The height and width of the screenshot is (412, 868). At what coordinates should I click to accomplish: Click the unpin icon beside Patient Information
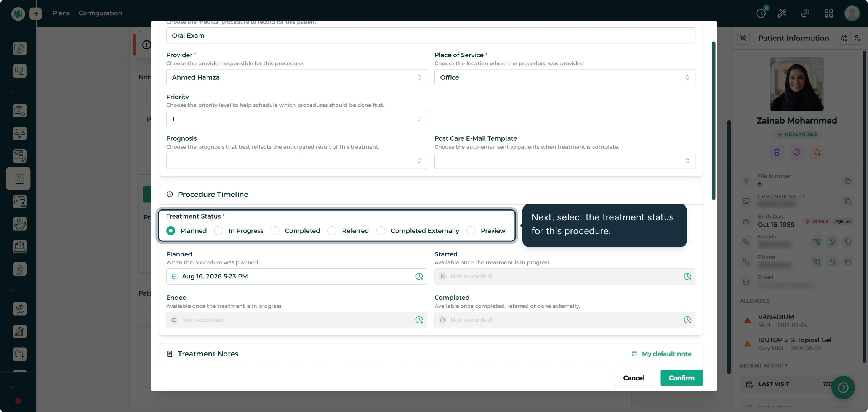743,38
